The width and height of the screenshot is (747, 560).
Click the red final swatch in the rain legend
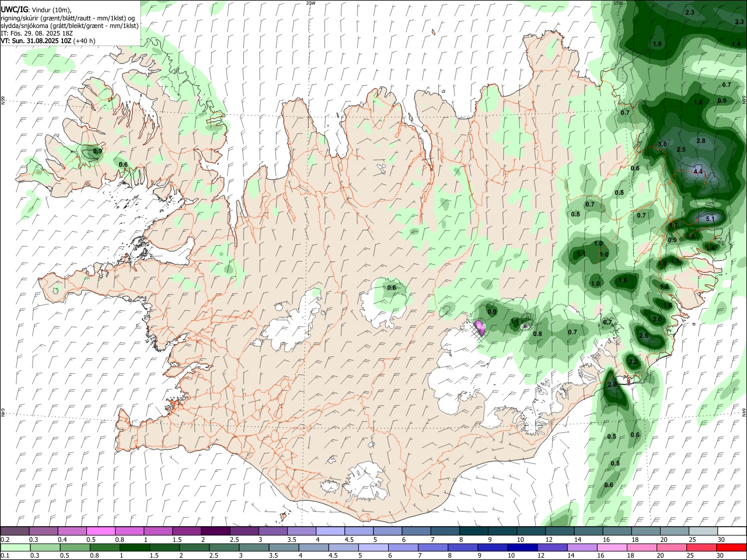click(x=731, y=547)
